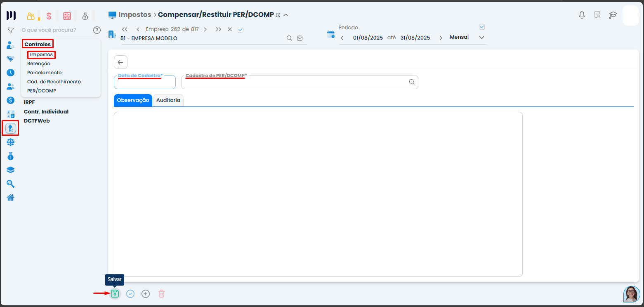Collapse the page title chevron next to PER/DCOMP
This screenshot has width=644, height=307.
(285, 15)
